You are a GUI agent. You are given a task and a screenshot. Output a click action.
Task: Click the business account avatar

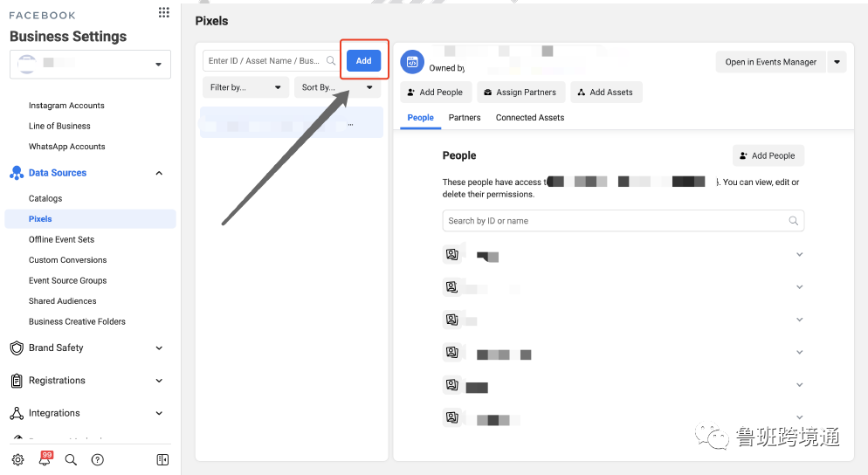pyautogui.click(x=27, y=65)
